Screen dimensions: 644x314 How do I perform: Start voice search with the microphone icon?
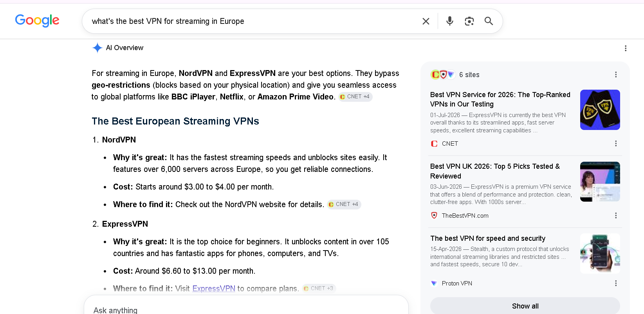pos(450,21)
